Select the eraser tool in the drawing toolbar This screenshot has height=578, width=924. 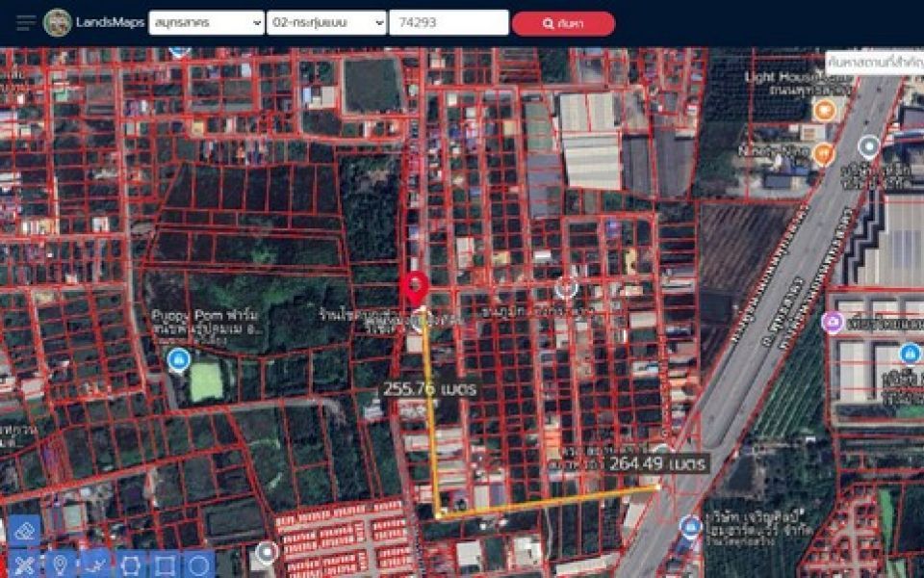[x=25, y=530]
